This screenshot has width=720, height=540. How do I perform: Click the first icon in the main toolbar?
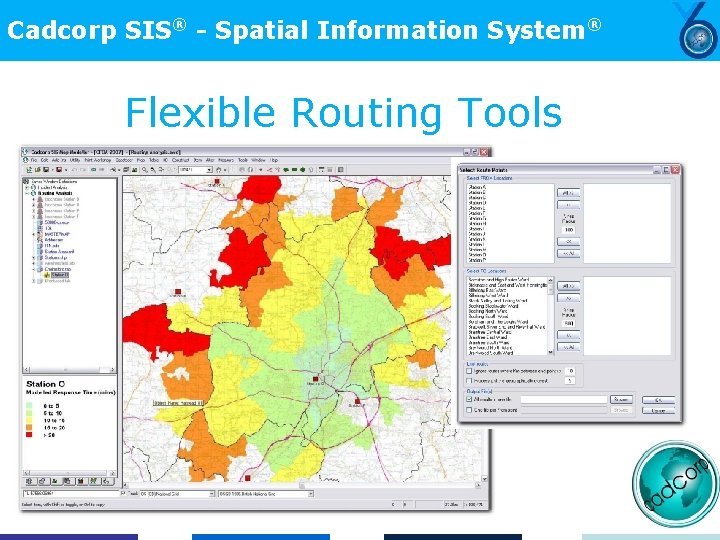tap(29, 170)
